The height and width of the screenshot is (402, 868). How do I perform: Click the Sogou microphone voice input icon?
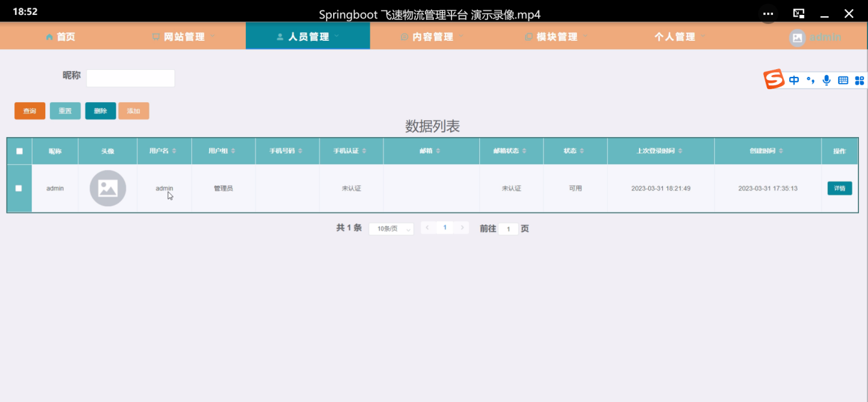coord(826,80)
